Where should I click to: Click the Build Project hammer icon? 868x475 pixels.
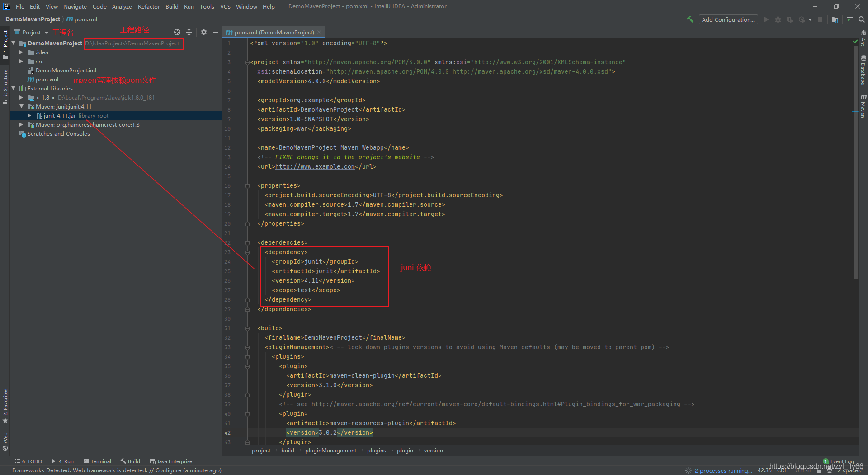click(x=690, y=19)
